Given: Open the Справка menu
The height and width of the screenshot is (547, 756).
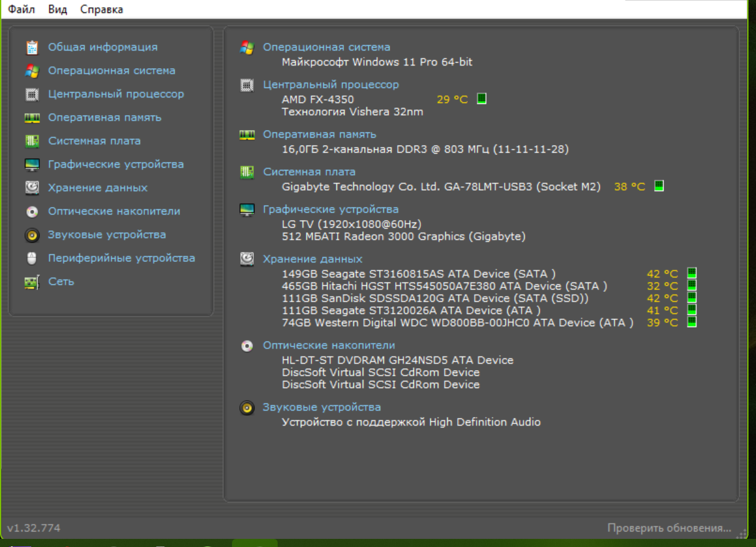Looking at the screenshot, I should coord(101,9).
